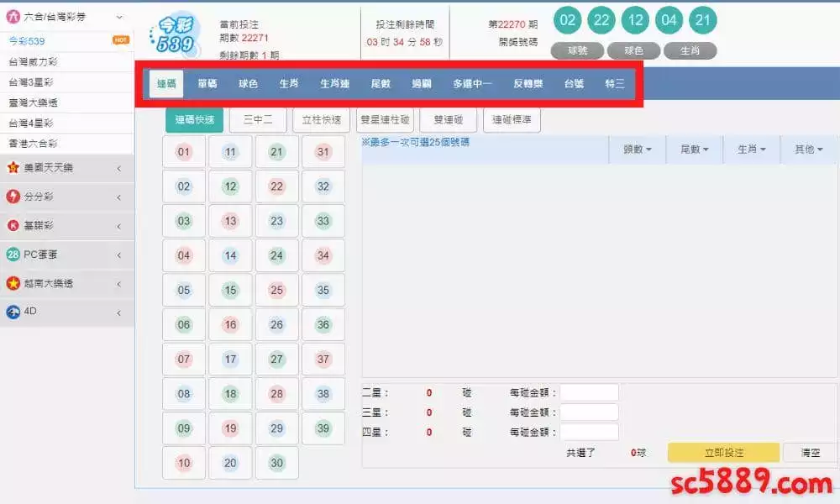Click the 球號 result display button
840x504 pixels.
click(x=578, y=50)
